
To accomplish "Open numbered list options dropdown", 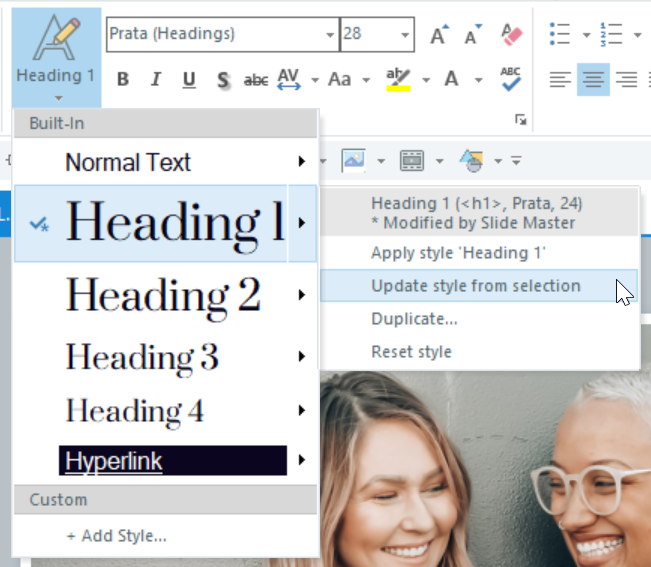I will (x=637, y=35).
